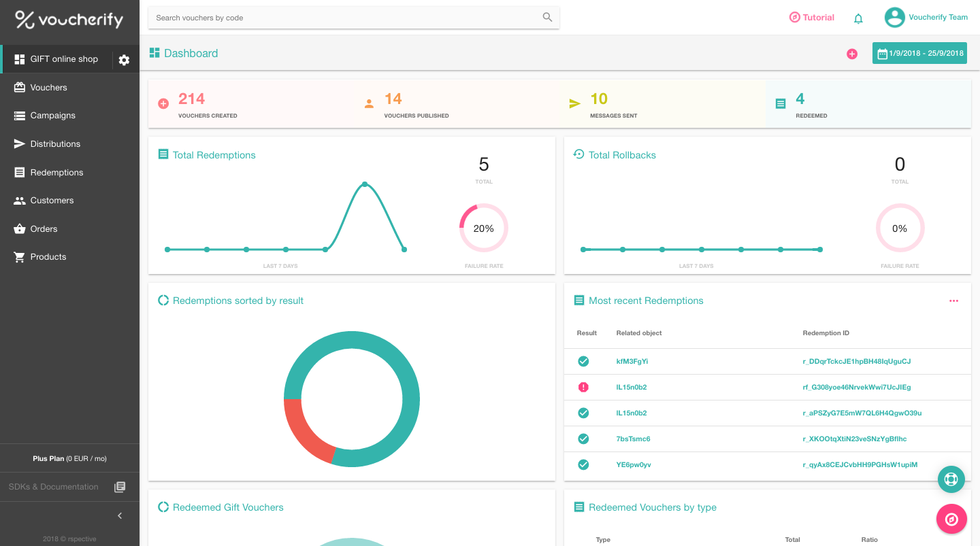The width and height of the screenshot is (980, 546).
Task: Click the 10 Messages Sent count
Action: [x=599, y=99]
